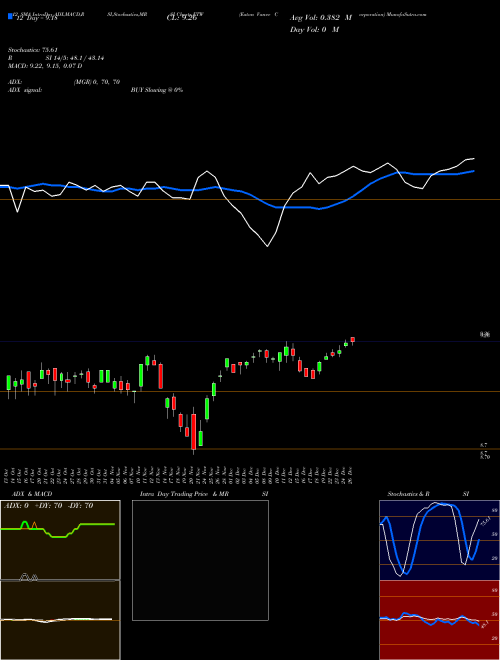This screenshot has width=500, height=660.
Task: Click the 'ADX signal:' label
Action: tap(24, 90)
